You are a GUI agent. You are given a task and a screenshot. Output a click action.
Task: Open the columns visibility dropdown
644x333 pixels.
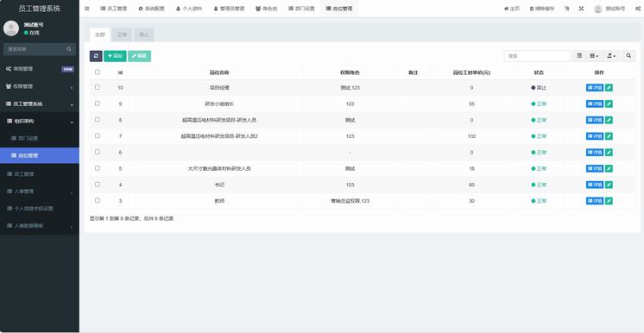[x=594, y=56]
